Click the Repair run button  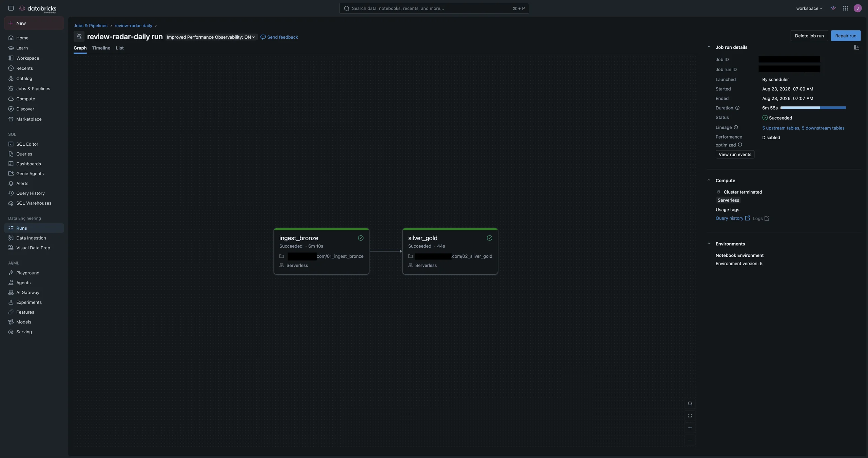click(846, 36)
